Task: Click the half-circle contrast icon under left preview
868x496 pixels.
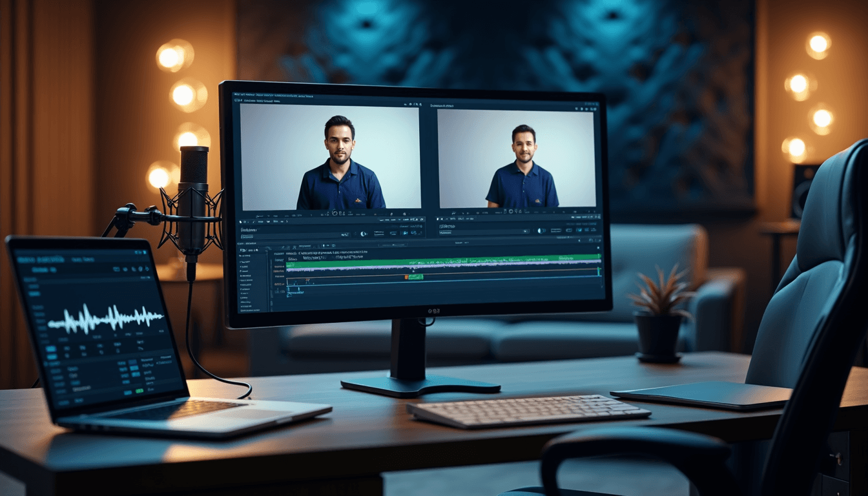Action: click(363, 234)
